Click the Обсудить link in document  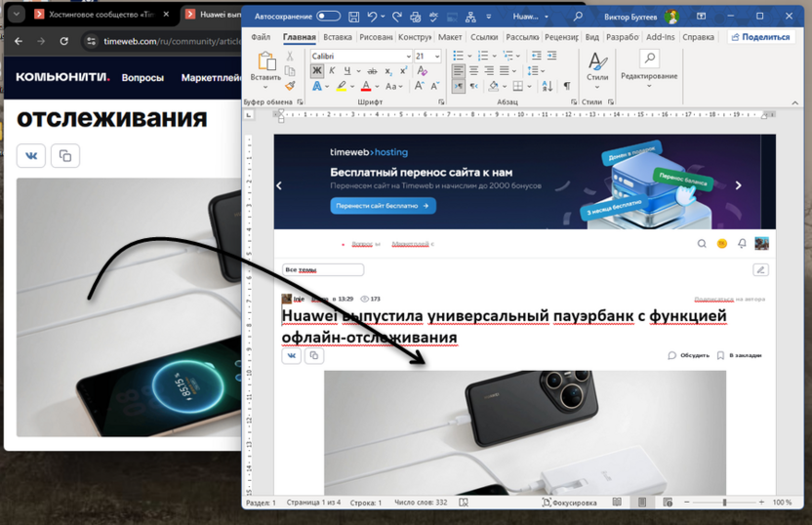coord(689,355)
